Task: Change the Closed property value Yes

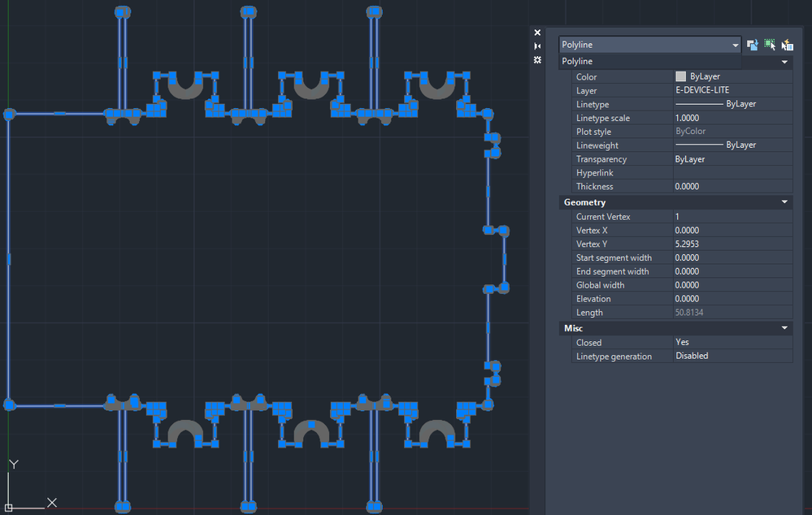Action: [x=733, y=342]
